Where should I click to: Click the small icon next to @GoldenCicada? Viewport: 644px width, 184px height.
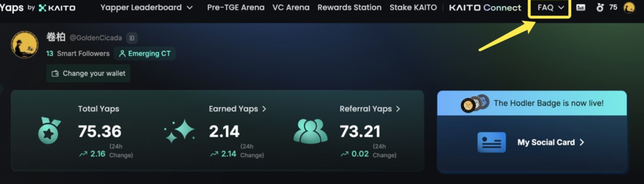coord(132,38)
